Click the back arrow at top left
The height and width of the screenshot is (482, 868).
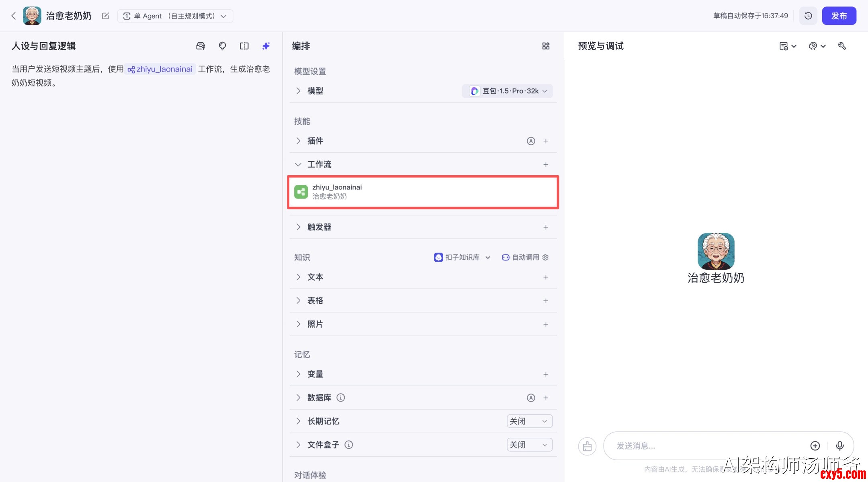[14, 16]
